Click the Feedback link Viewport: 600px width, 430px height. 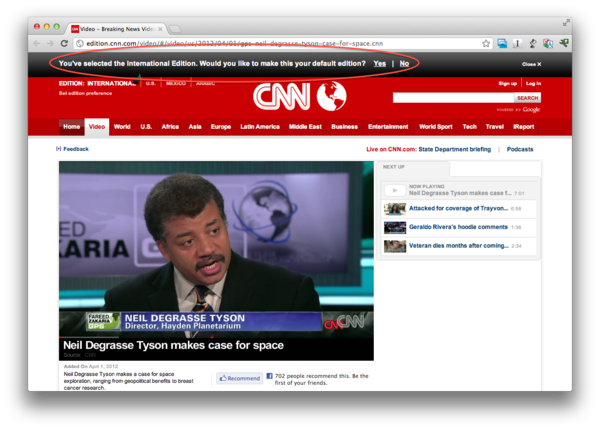point(76,149)
